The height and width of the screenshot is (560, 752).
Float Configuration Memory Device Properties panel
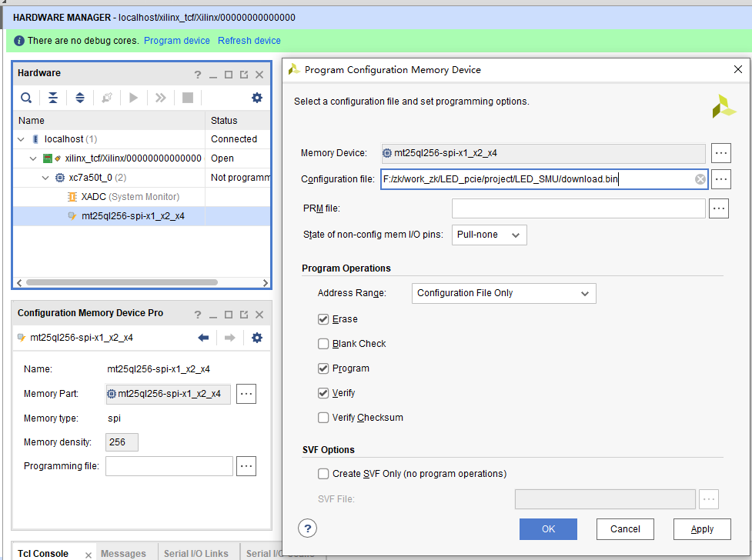[x=244, y=315]
